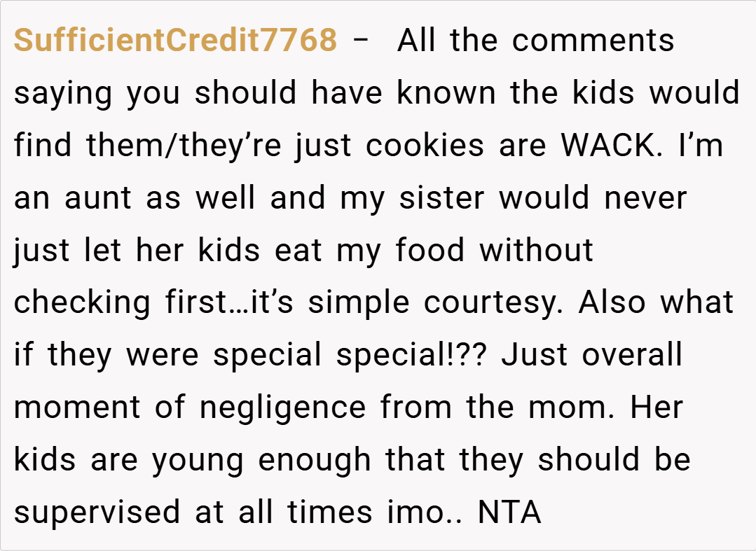Click the word "enough" in the comment

[315, 461]
